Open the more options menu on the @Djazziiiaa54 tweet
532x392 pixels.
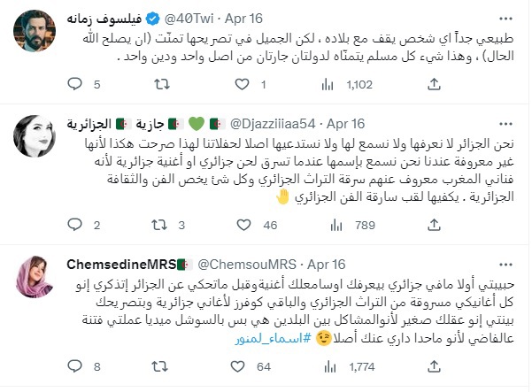coord(505,124)
